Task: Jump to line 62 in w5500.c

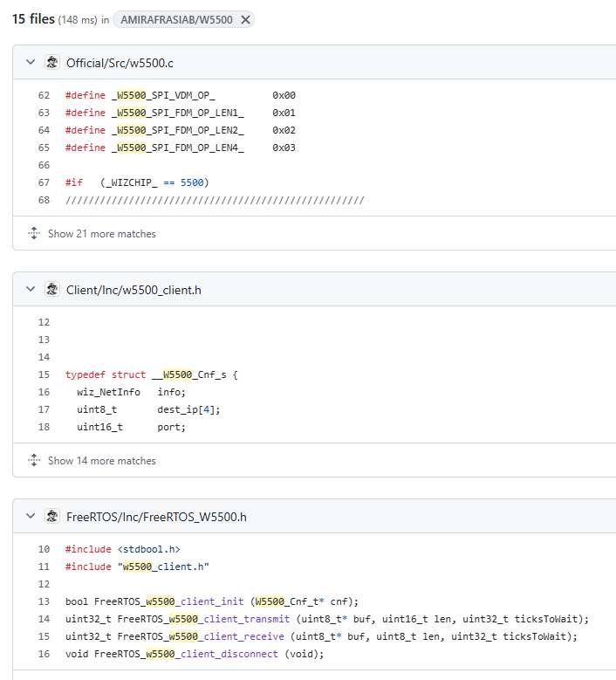Action: 44,95
